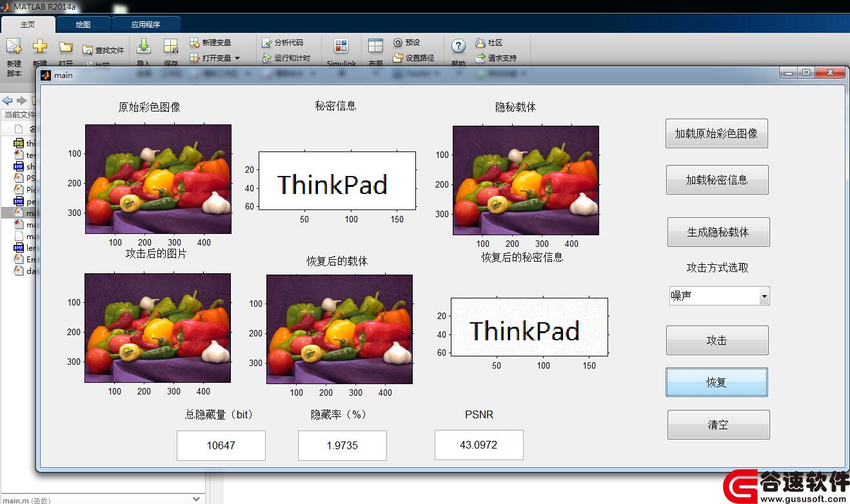This screenshot has width=850, height=504.
Task: Click the Run and Time (运行和计时) icon
Action: click(267, 58)
